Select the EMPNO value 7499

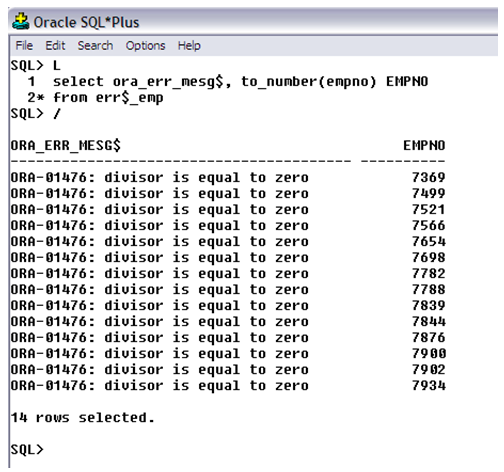coord(428,193)
